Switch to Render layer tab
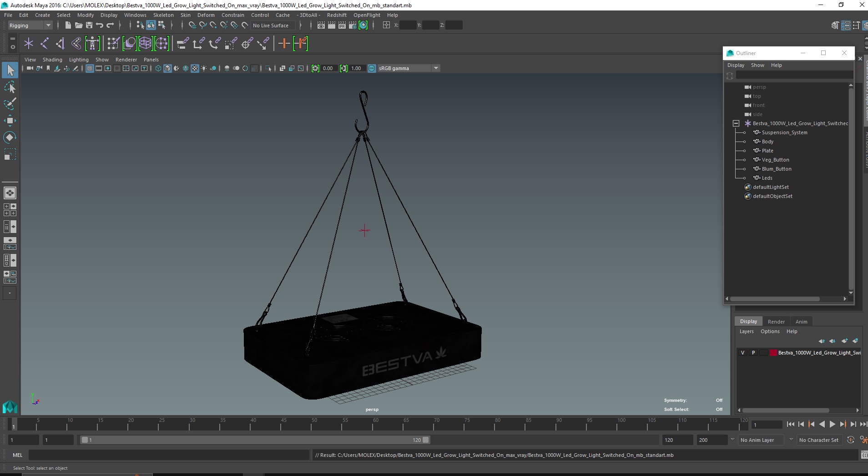Screen dimensions: 868x476 pos(776,322)
